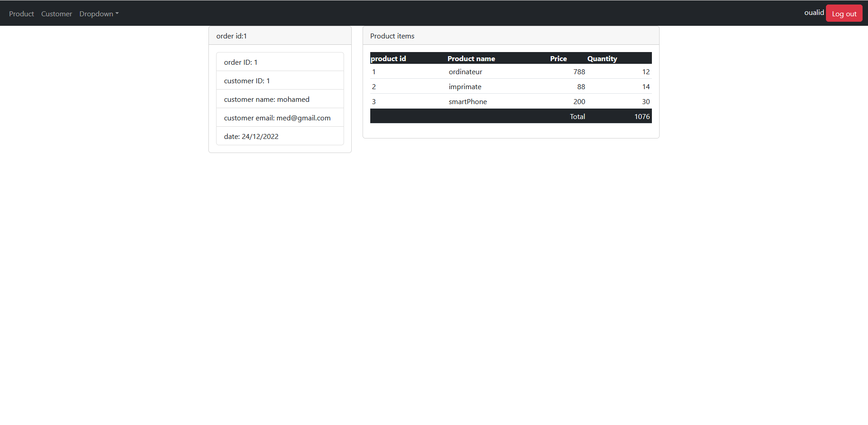The width and height of the screenshot is (868, 425).
Task: Navigate to the Product page
Action: 21,14
